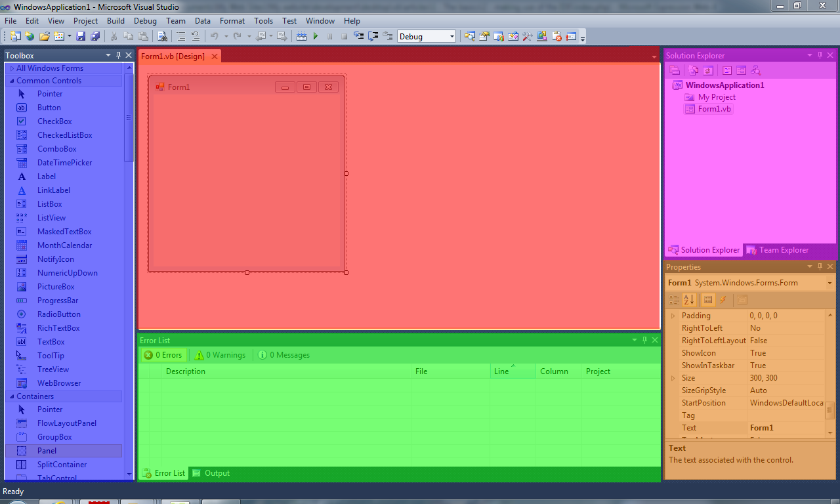The width and height of the screenshot is (840, 504).
Task: Switch to the Output tab
Action: (211, 473)
